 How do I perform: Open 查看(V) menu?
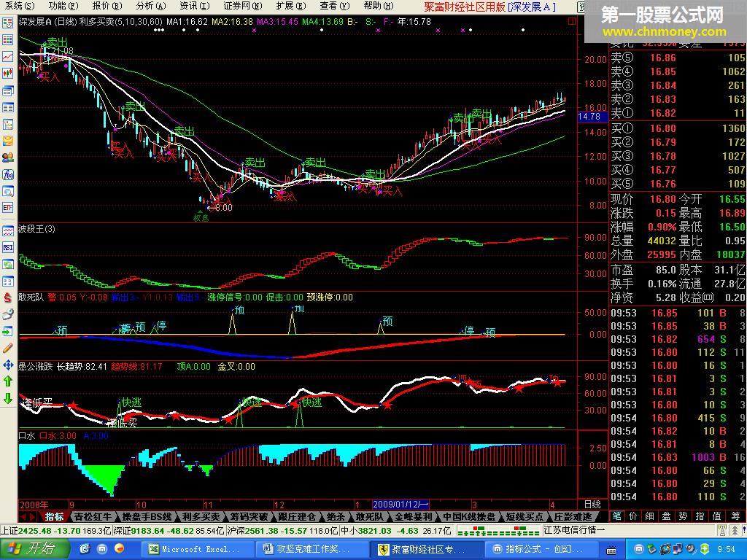click(x=334, y=6)
